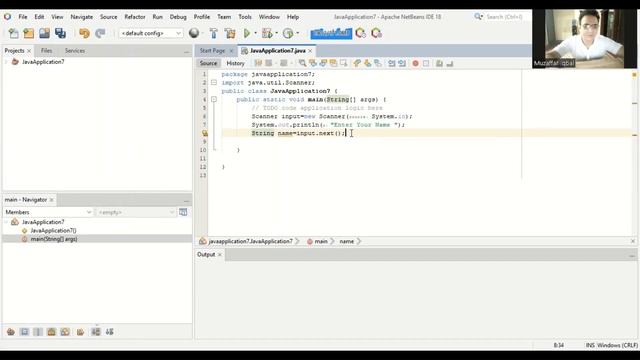Click the Clean and Build icon
The width and height of the screenshot is (640, 360).
tap(230, 33)
